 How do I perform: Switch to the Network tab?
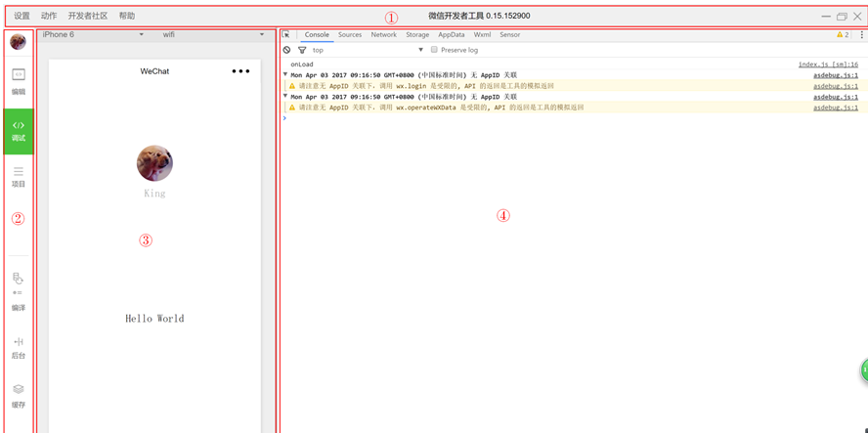pyautogui.click(x=383, y=34)
